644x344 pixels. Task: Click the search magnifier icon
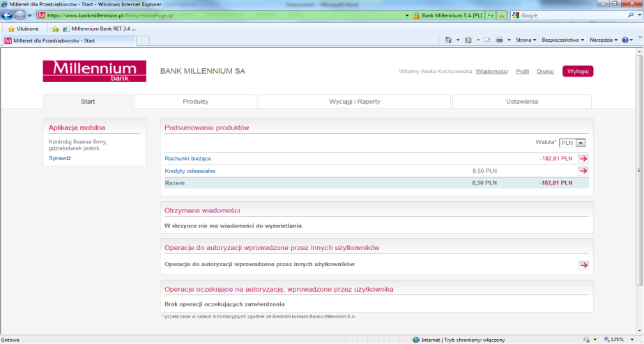click(631, 15)
